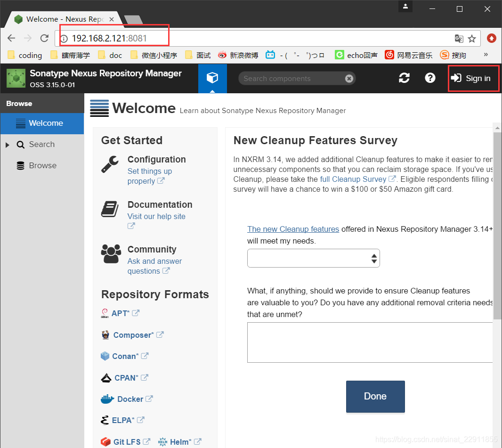The image size is (502, 448).
Task: Click the Docker whale icon
Action: point(107,399)
